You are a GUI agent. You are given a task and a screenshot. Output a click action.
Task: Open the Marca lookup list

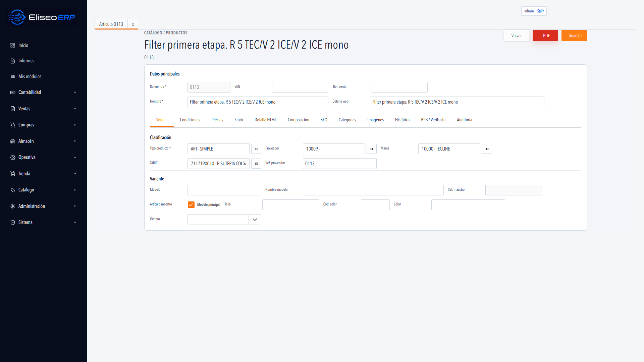pos(487,149)
